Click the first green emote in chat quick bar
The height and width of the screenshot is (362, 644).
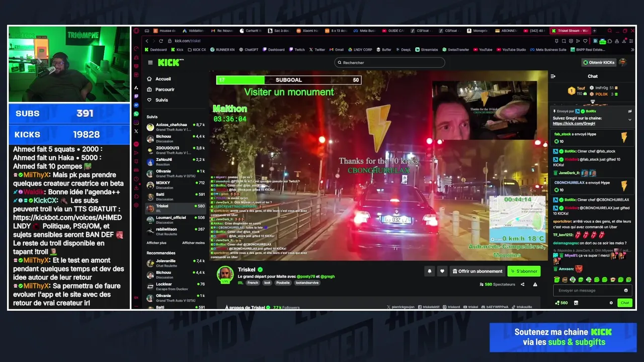pyautogui.click(x=556, y=280)
